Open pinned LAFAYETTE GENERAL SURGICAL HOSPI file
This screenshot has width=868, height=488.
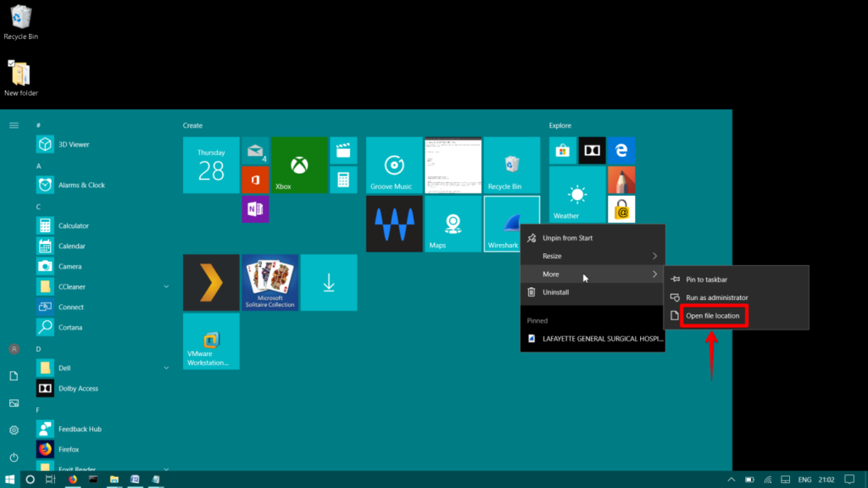coord(593,339)
